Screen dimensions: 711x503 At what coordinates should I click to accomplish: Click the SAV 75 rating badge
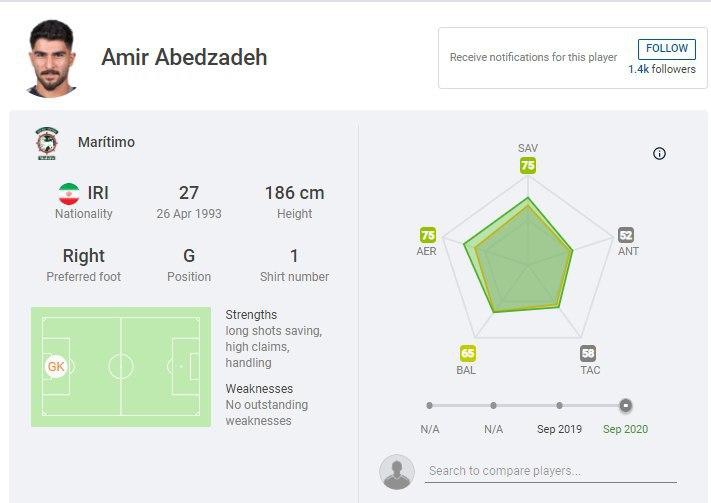coord(528,166)
